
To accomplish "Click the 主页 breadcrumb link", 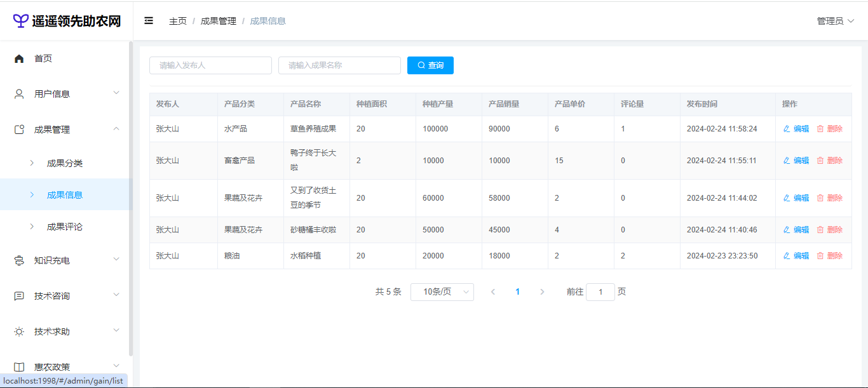I will (178, 21).
